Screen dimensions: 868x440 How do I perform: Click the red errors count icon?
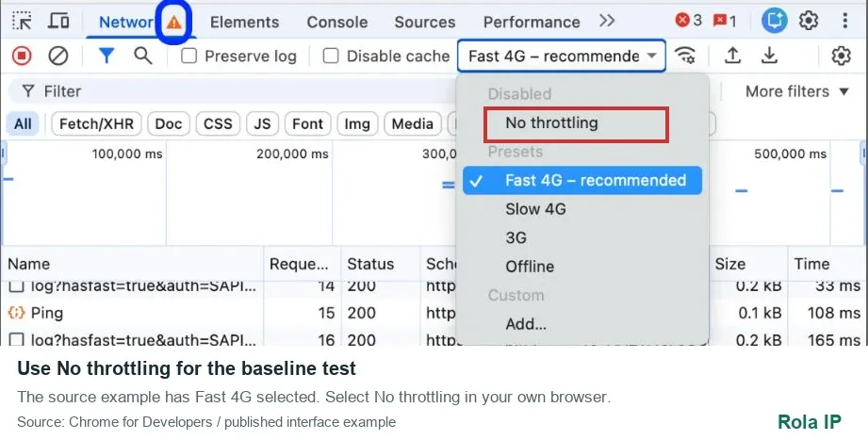(682, 21)
